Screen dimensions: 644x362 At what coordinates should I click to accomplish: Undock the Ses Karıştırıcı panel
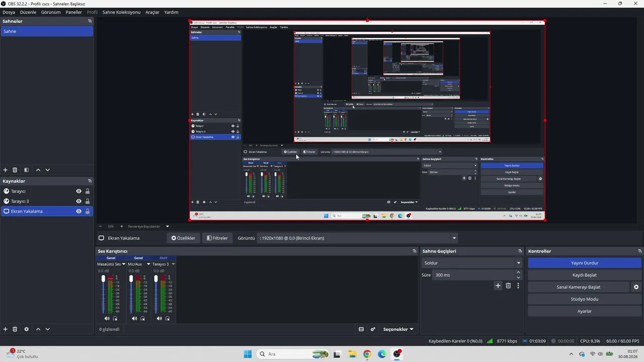[415, 251]
